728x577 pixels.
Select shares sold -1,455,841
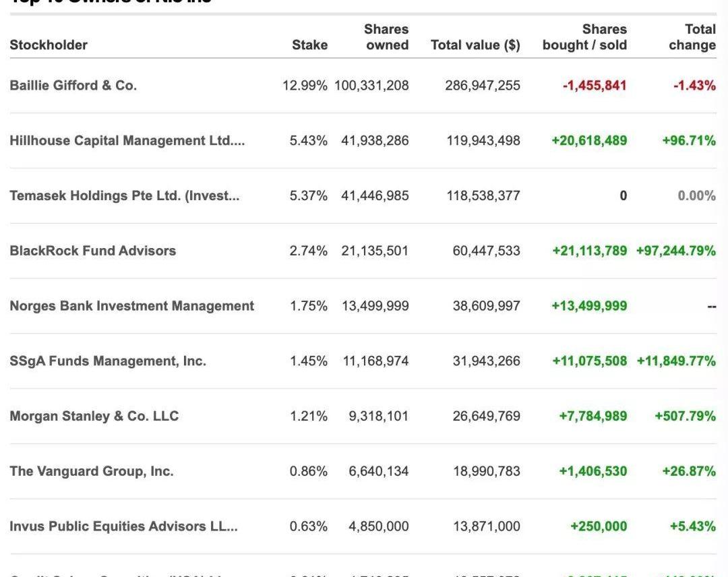595,86
